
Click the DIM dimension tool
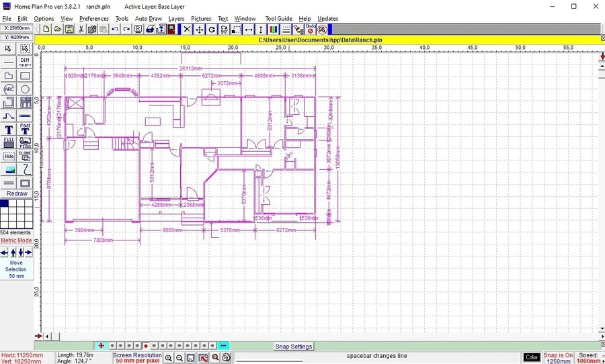[x=25, y=62]
